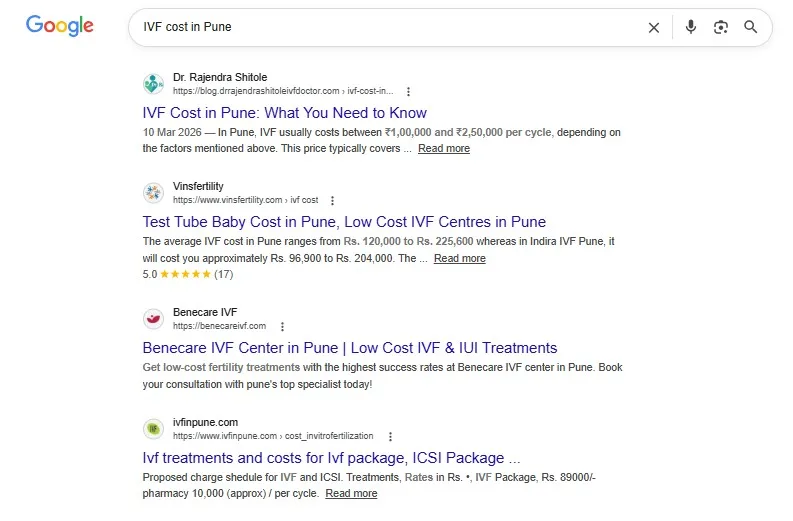Open 'Ivf treatments and costs' result title
This screenshot has width=793, height=521.
pyautogui.click(x=331, y=458)
